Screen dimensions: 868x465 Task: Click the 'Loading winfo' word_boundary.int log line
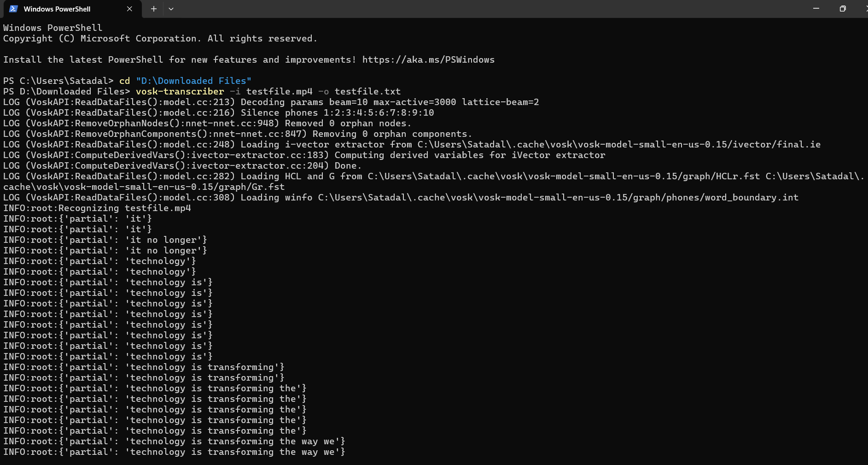[401, 197]
